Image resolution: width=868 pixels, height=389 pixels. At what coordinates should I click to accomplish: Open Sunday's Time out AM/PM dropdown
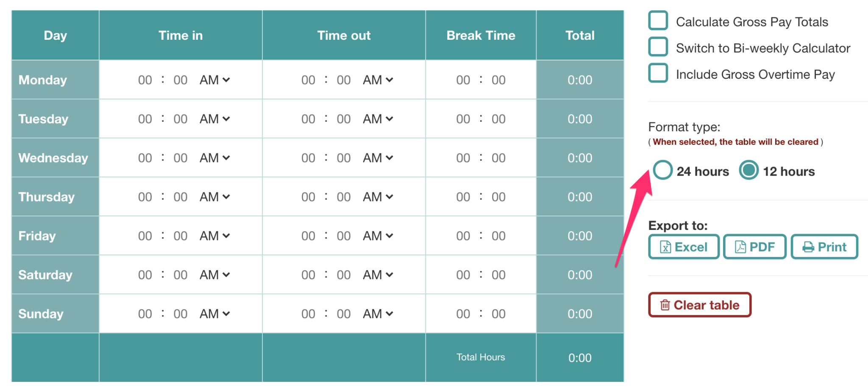(x=378, y=313)
